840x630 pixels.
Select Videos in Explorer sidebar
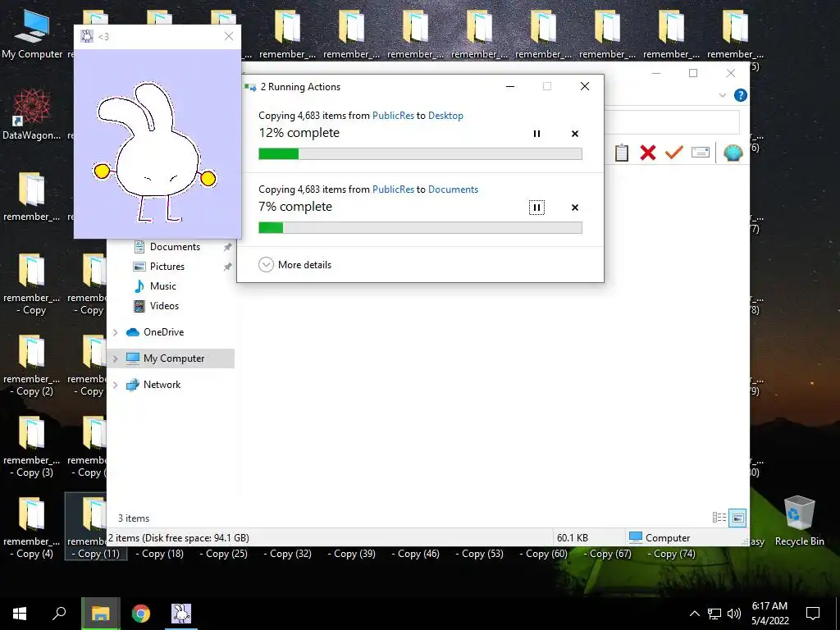coord(164,307)
